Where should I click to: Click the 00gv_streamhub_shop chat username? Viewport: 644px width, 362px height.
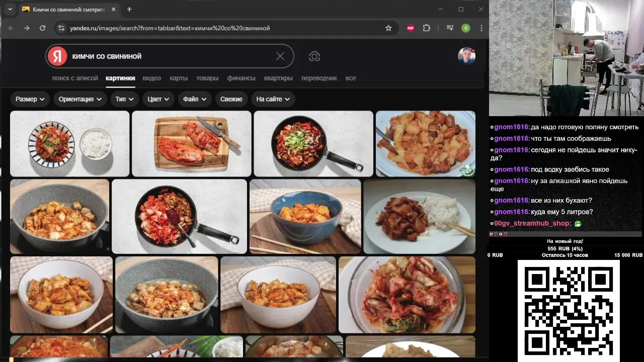tap(532, 223)
